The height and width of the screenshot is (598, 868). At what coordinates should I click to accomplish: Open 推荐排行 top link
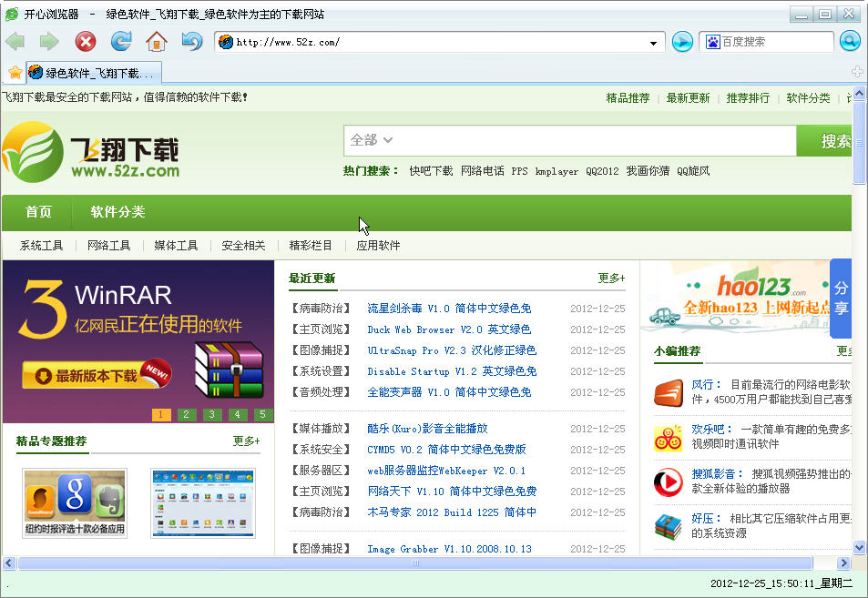tap(748, 98)
